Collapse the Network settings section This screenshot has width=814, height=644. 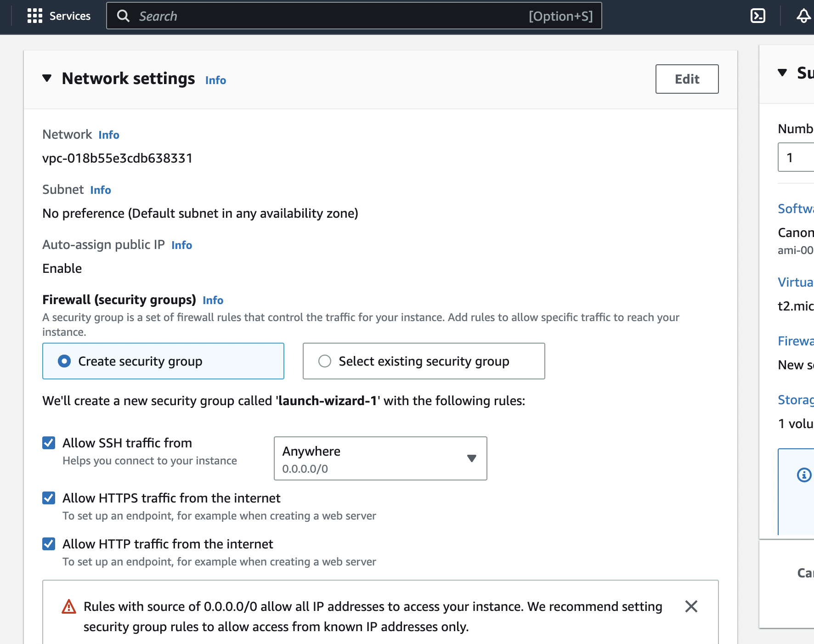click(x=47, y=79)
